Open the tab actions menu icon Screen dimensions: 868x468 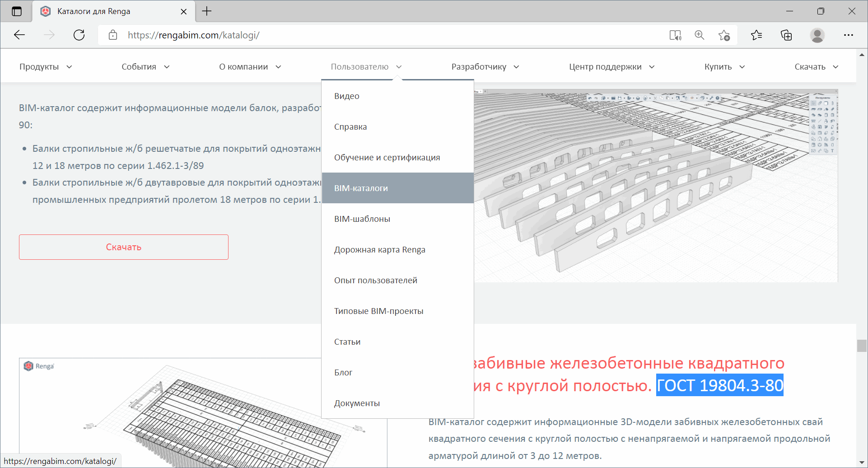click(x=17, y=11)
